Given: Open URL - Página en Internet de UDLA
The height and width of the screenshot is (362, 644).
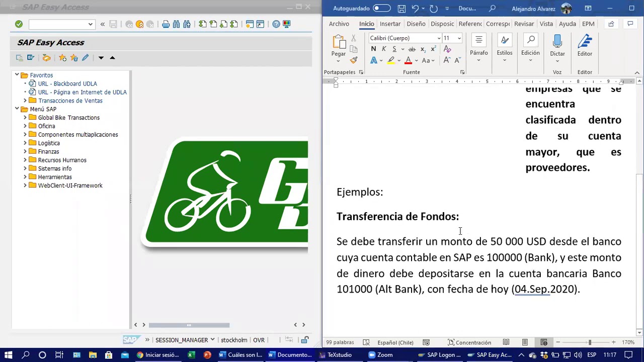Looking at the screenshot, I should click(x=82, y=92).
